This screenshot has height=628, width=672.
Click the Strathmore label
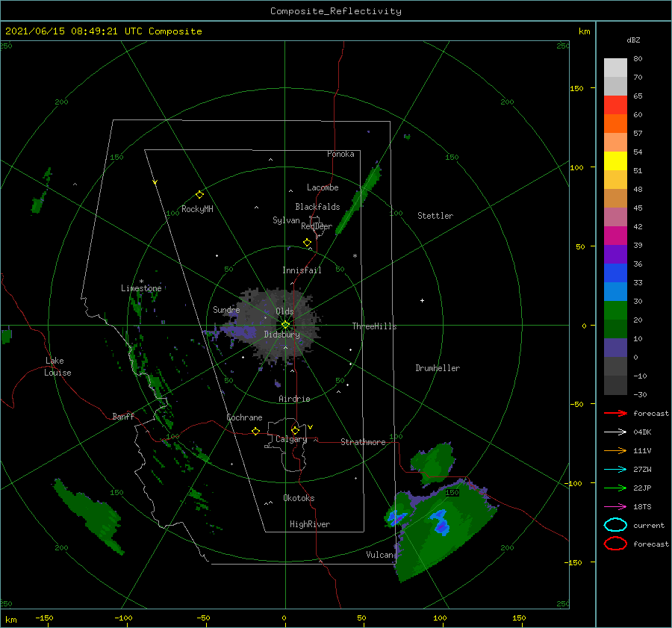[x=363, y=442]
